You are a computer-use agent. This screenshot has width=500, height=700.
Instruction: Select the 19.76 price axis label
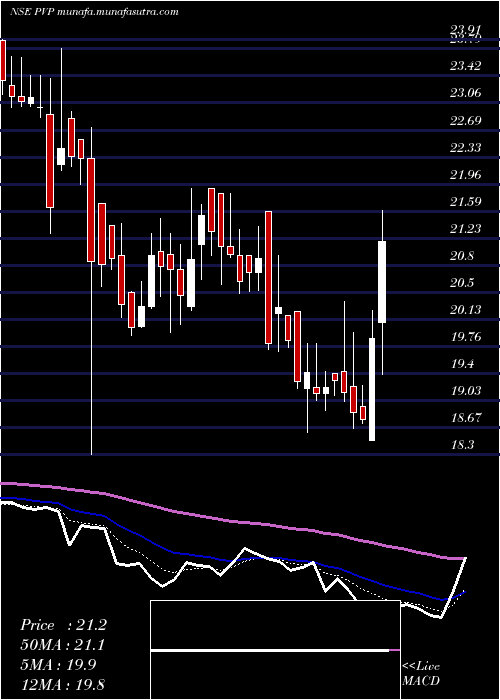pyautogui.click(x=465, y=337)
